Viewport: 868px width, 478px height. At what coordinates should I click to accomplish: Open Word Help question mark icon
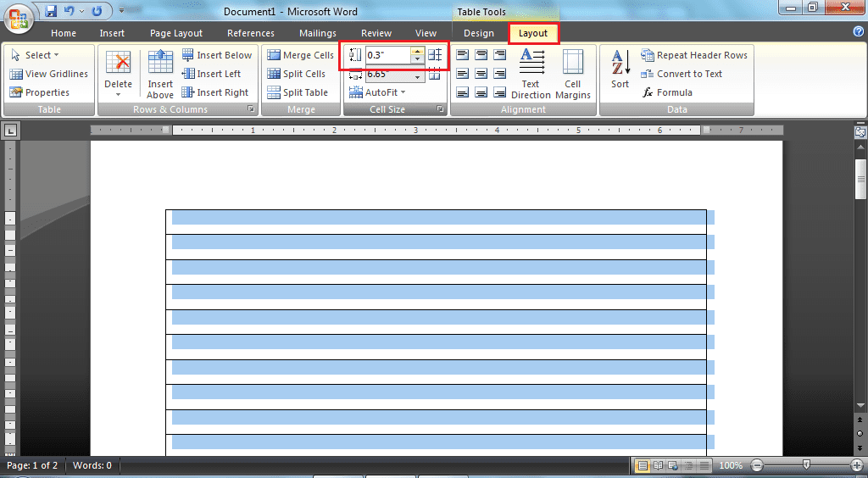[859, 31]
